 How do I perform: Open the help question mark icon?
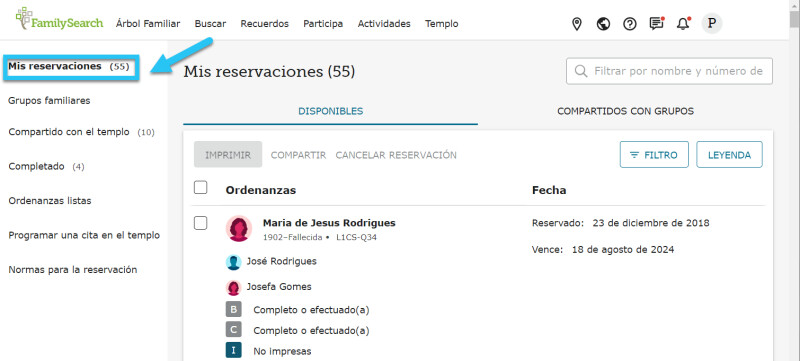630,24
